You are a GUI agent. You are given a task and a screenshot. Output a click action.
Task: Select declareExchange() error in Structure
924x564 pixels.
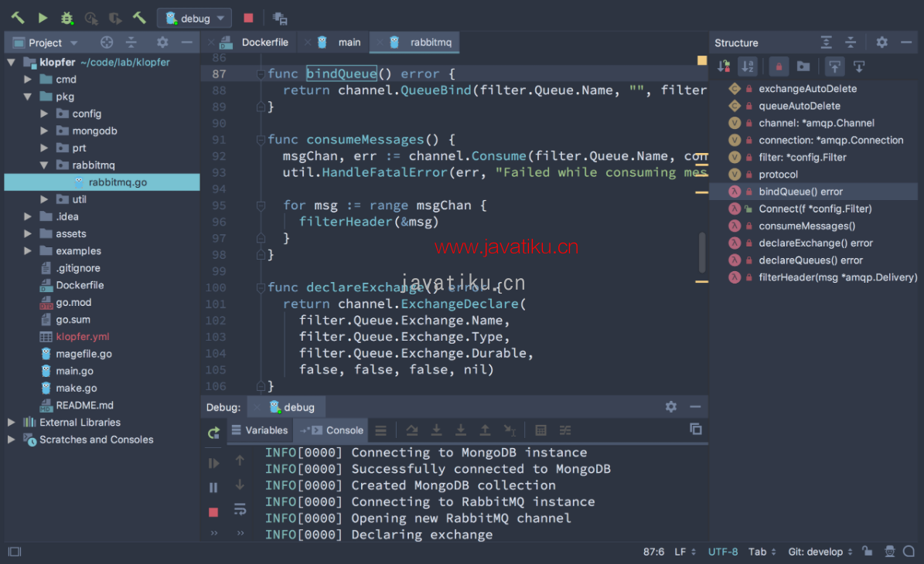click(816, 243)
